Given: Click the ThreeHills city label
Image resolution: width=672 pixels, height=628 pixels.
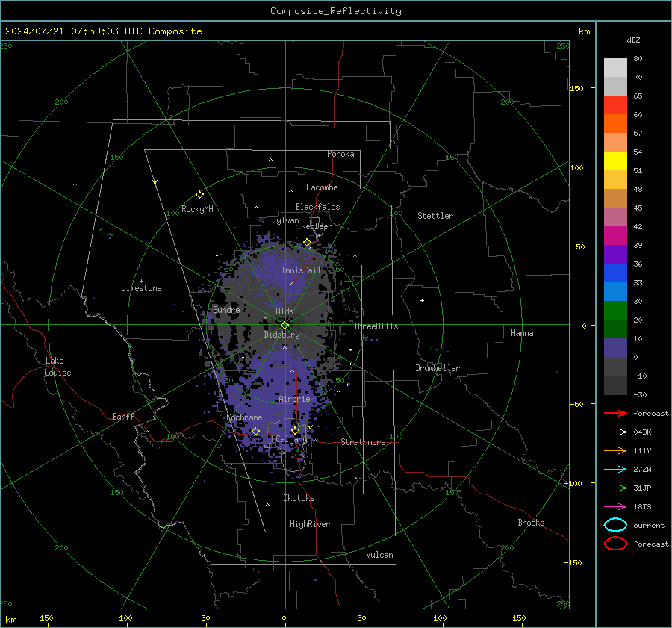Looking at the screenshot, I should 376,326.
